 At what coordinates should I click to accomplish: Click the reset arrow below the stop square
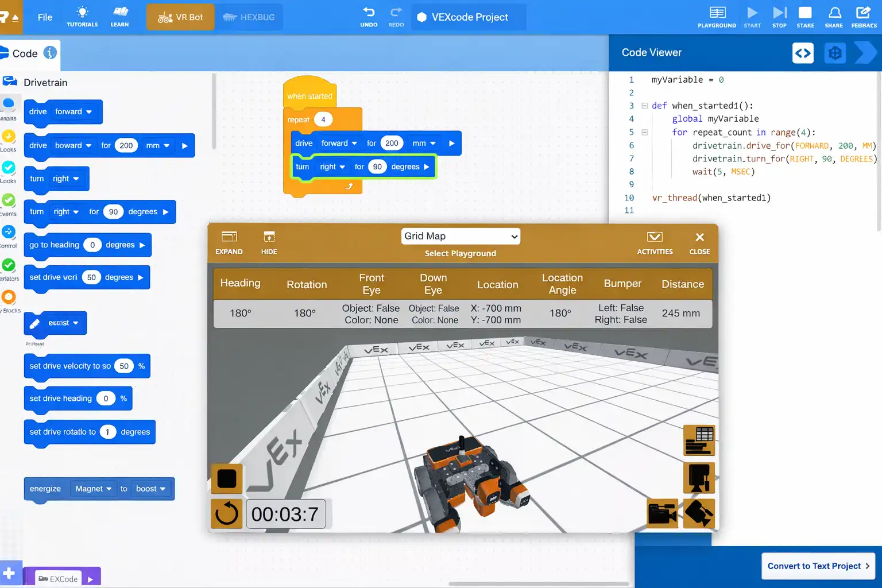click(226, 513)
